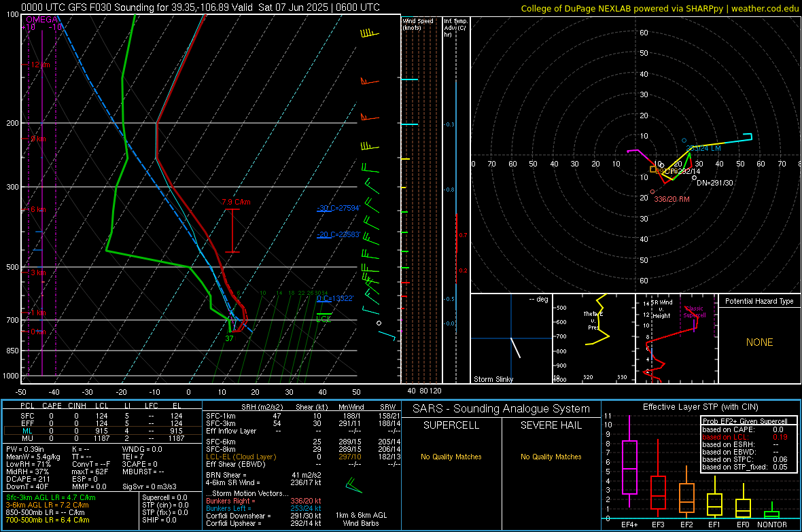Click the Bunkers Right circle marker on hodograph
The image size is (802, 532).
[652, 192]
